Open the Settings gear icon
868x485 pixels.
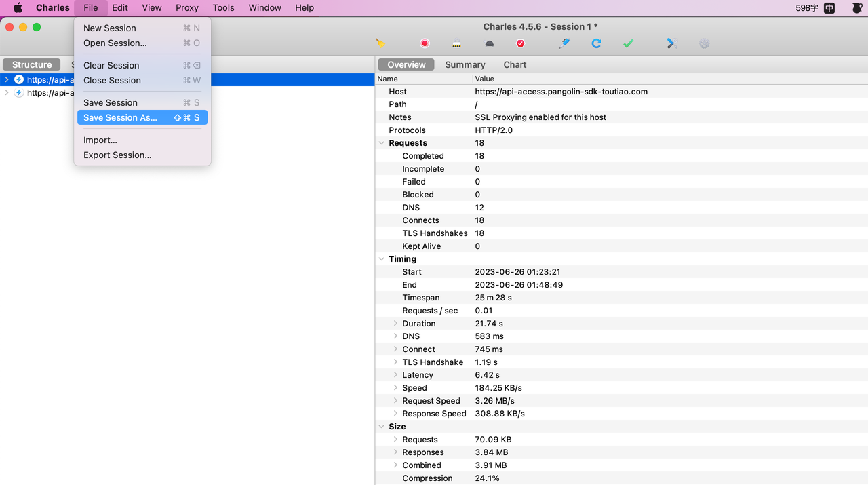coord(704,43)
